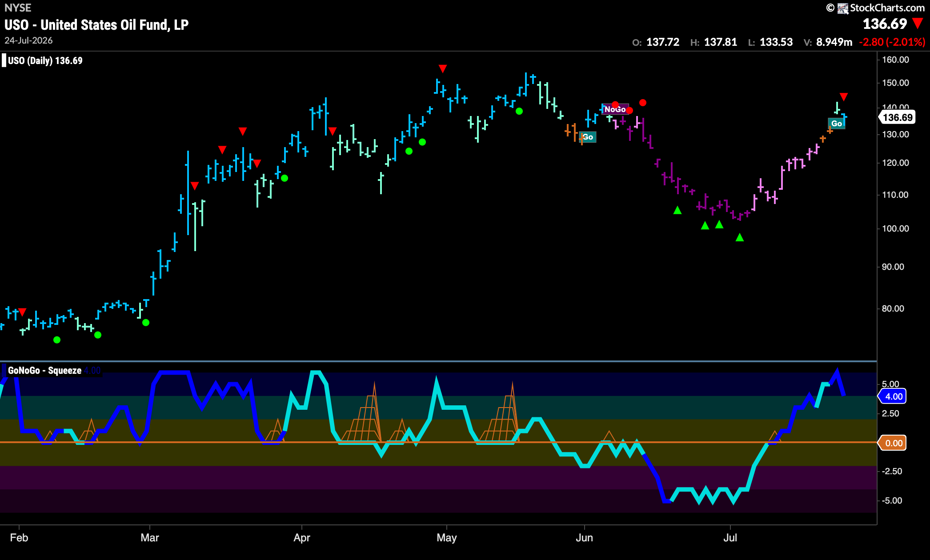Image resolution: width=930 pixels, height=560 pixels.
Task: Click the green circle marker in mid-May
Action: click(x=519, y=111)
